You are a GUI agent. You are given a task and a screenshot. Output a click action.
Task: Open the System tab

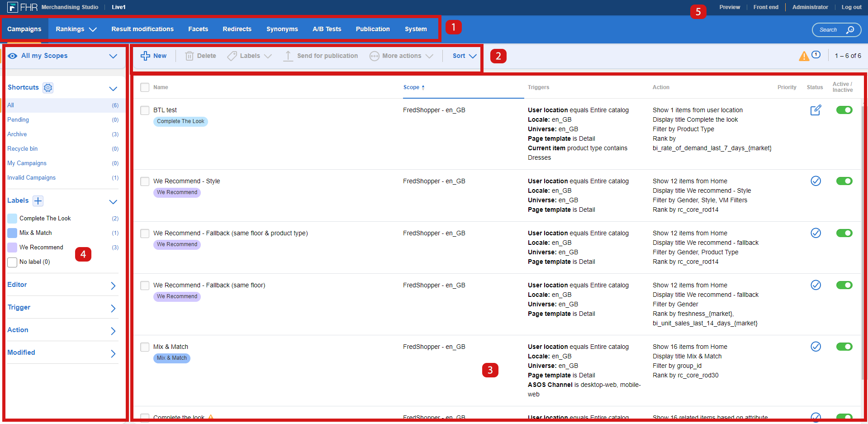416,29
